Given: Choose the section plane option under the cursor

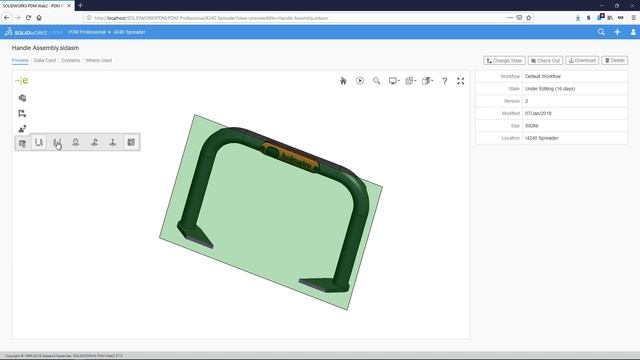Looking at the screenshot, I should point(57,142).
